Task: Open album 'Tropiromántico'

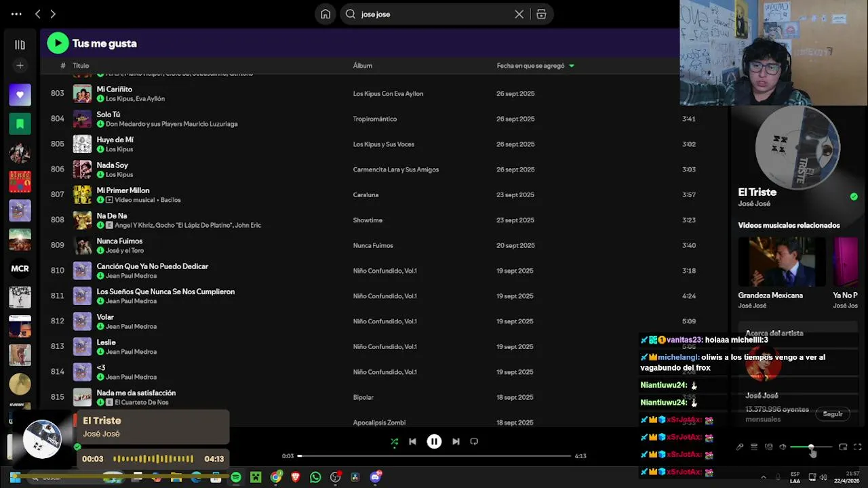Action: pos(374,119)
